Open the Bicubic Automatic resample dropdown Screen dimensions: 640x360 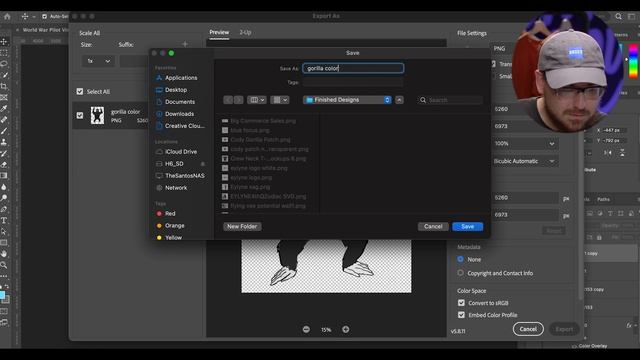click(x=524, y=161)
